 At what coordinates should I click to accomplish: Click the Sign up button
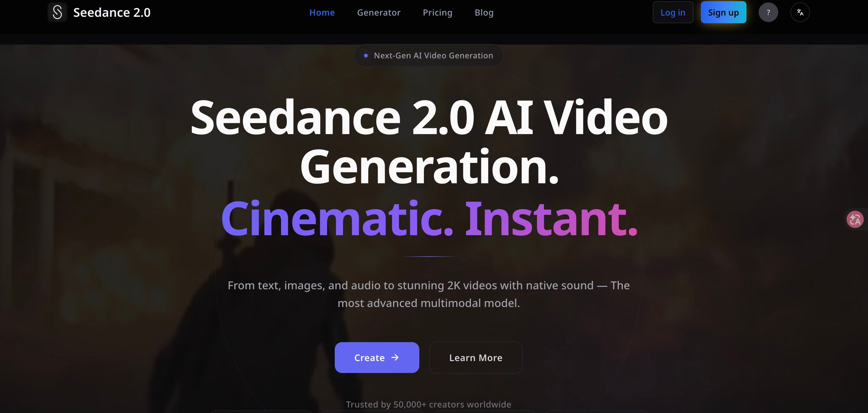(x=724, y=12)
